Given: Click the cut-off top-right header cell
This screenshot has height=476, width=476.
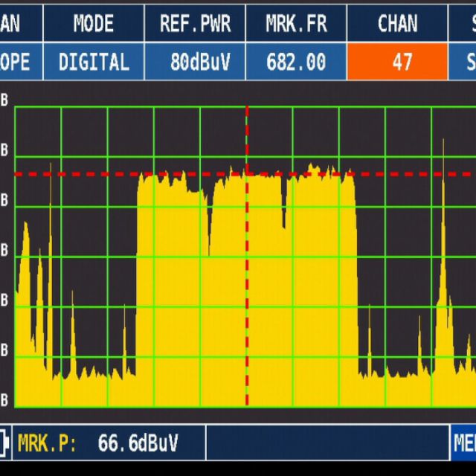Looking at the screenshot, I should click(x=463, y=23).
